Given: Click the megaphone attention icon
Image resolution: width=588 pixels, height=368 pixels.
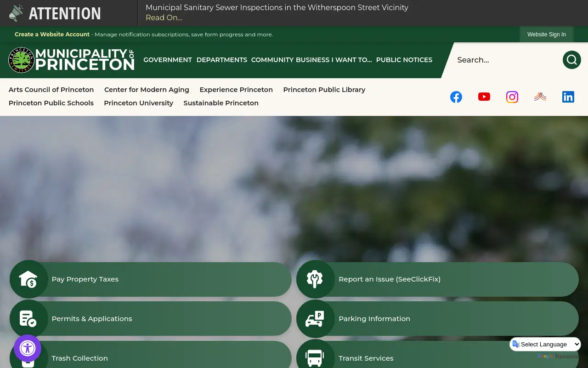Looking at the screenshot, I should click(x=16, y=13).
